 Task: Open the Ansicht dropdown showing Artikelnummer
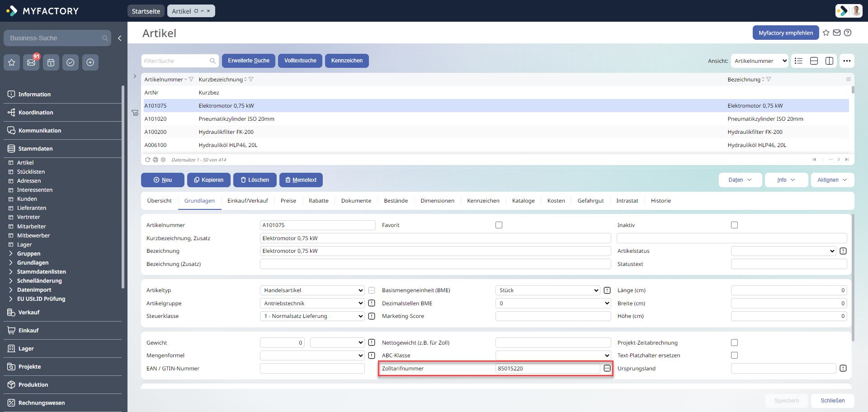pos(760,61)
